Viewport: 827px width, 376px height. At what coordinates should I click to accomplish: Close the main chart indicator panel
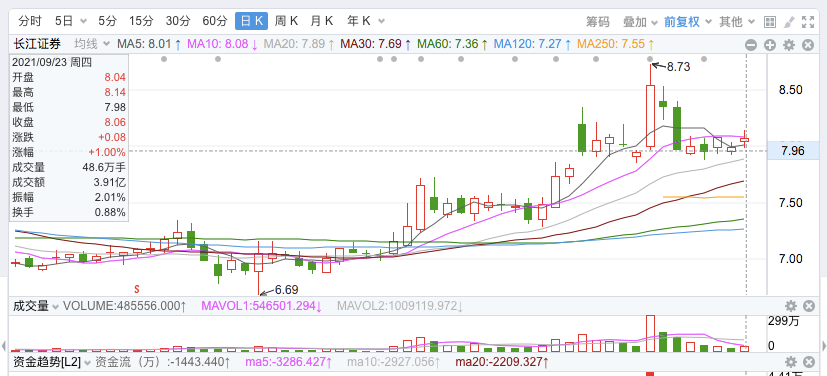[807, 45]
